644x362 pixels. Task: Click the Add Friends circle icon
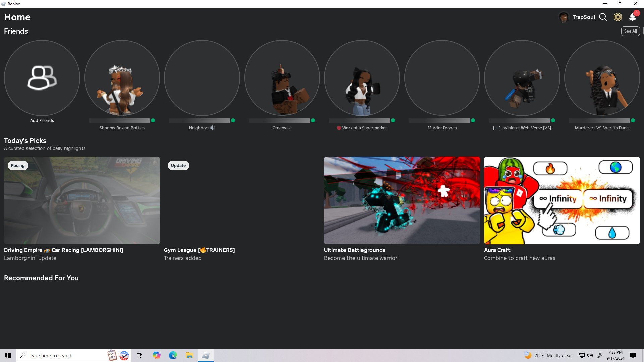(x=42, y=78)
